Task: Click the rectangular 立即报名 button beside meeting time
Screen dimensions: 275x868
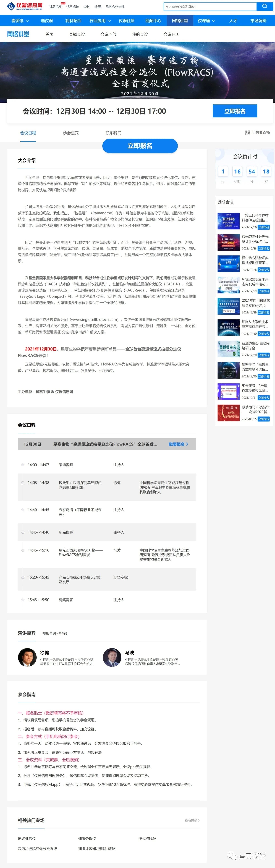Action: point(235,111)
